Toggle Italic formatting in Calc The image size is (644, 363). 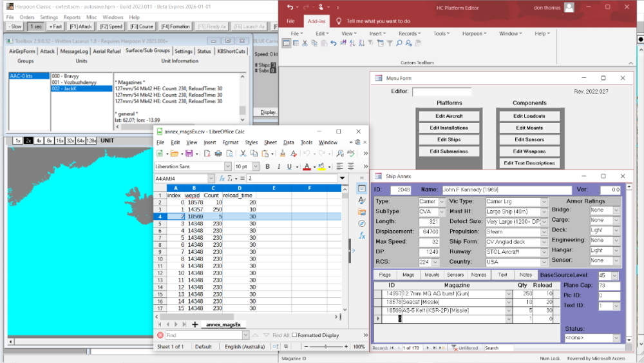(x=278, y=166)
